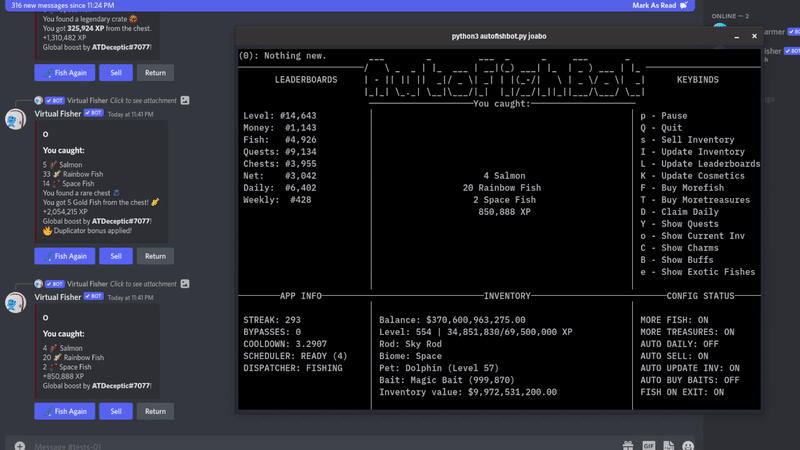Click ATDeceptic#7077 in rare chest message

[121, 221]
